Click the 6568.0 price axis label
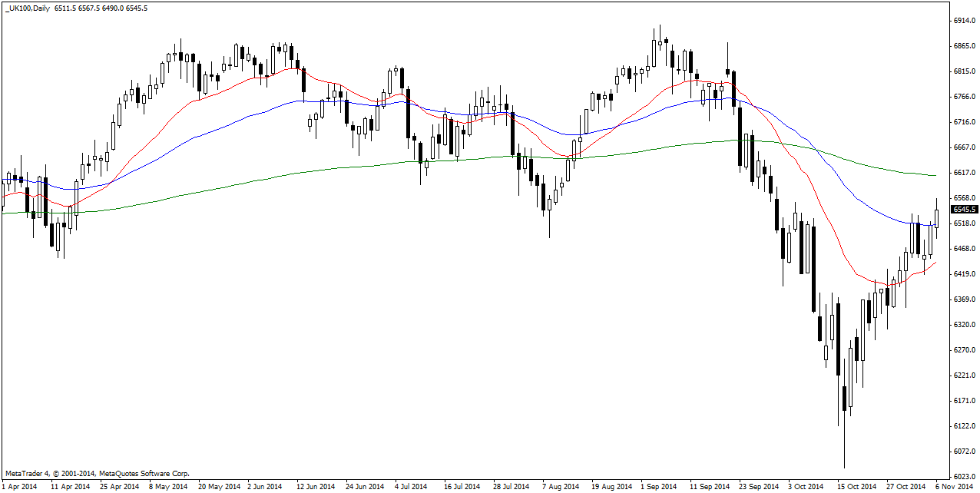The height and width of the screenshot is (493, 980). (964, 198)
